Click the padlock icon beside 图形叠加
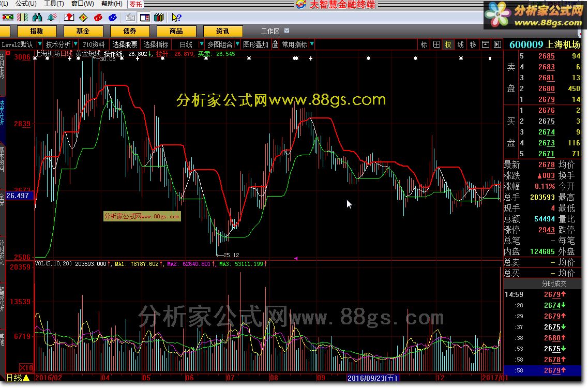Screen dimensions: 588x388 275,44
